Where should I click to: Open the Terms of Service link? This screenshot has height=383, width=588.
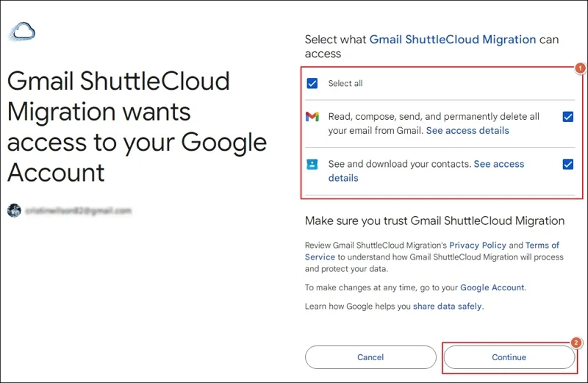[431, 251]
